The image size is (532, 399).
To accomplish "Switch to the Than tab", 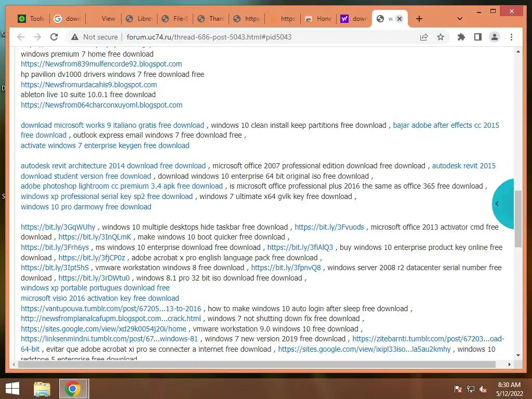I will coord(211,19).
